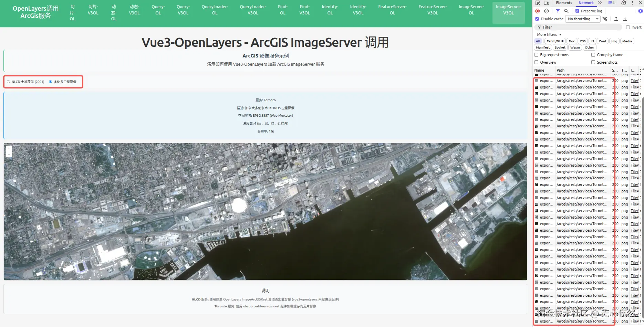Filter requests by Img type
Image resolution: width=644 pixels, height=327 pixels.
[x=614, y=41]
